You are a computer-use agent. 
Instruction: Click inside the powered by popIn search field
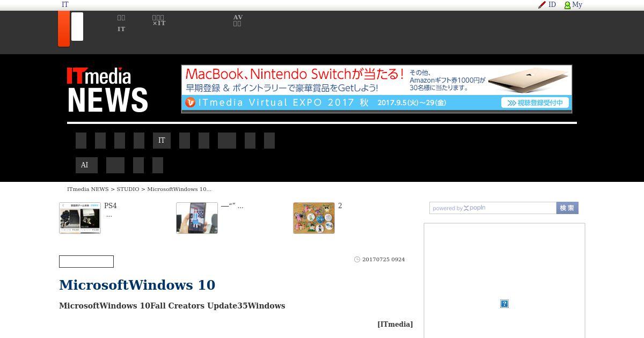[493, 208]
